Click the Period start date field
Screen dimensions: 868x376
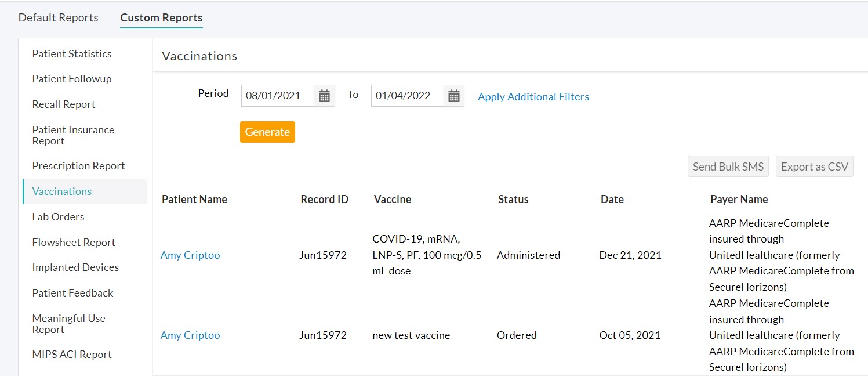click(x=278, y=96)
